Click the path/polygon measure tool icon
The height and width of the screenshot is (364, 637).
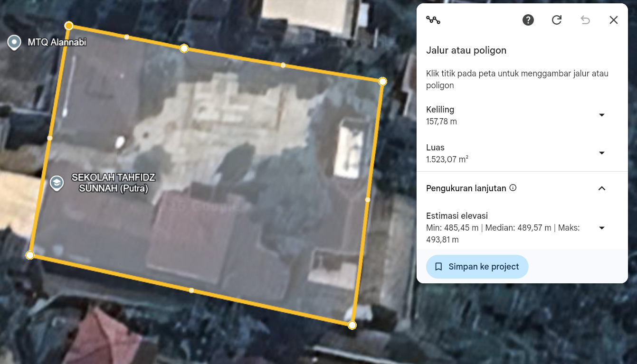[x=433, y=20]
